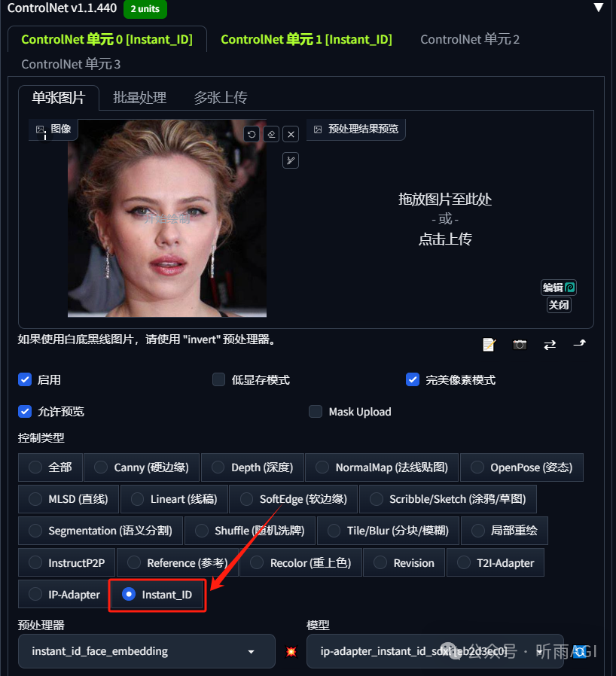Switch to ControlNet 单元 0 tab

(x=107, y=39)
